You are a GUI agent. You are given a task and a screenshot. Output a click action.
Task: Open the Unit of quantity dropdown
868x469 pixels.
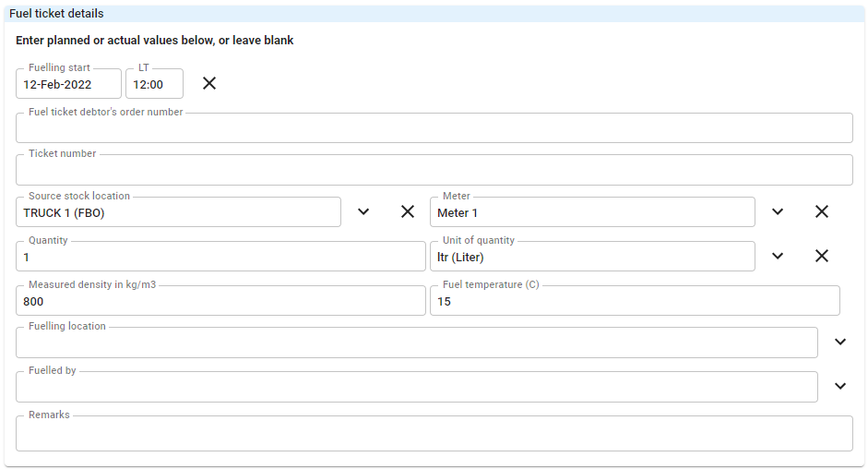778,256
